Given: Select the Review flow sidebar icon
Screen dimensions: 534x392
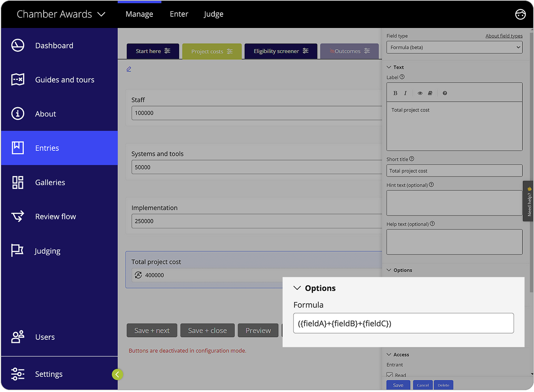Looking at the screenshot, I should coord(18,216).
